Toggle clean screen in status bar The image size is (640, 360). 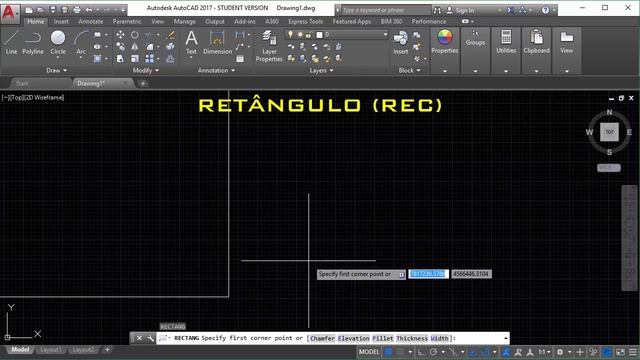(620, 352)
